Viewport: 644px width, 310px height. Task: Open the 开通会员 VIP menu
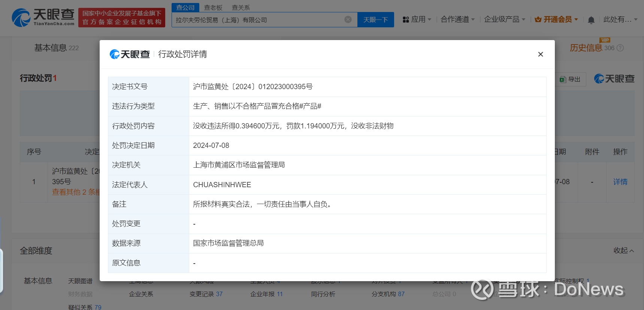pos(556,19)
